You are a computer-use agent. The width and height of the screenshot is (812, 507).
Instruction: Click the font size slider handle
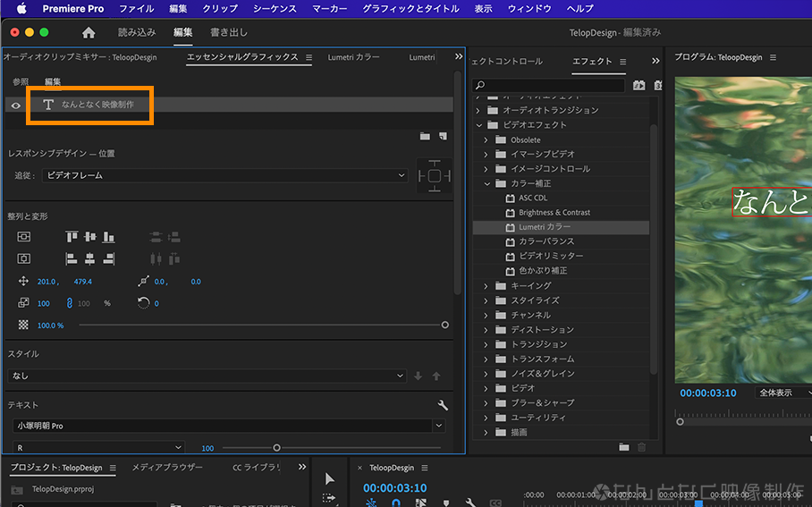tap(276, 447)
